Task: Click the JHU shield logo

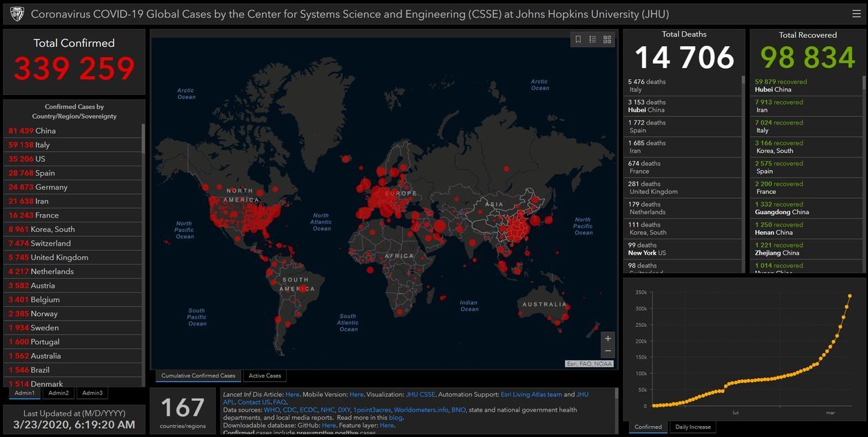Action: pyautogui.click(x=17, y=14)
